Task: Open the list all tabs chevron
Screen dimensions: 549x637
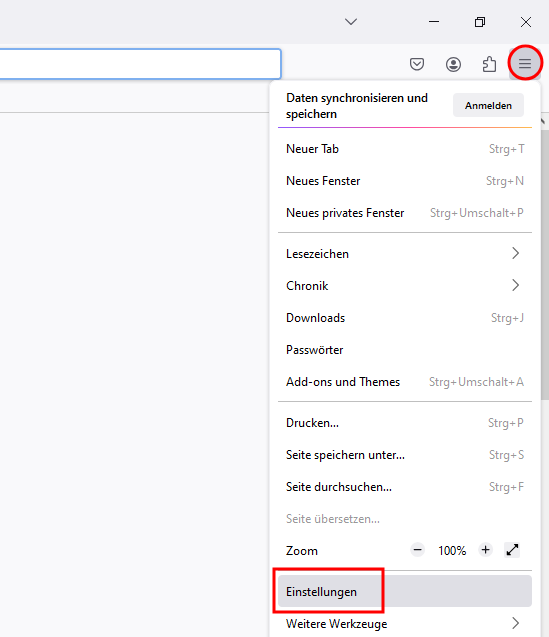Action: (351, 22)
